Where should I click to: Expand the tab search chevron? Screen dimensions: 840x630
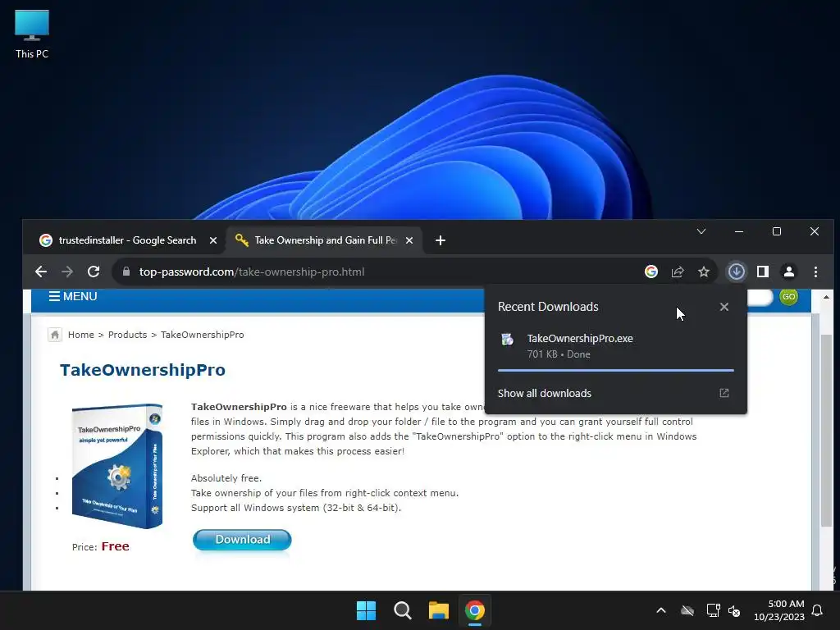tap(701, 231)
